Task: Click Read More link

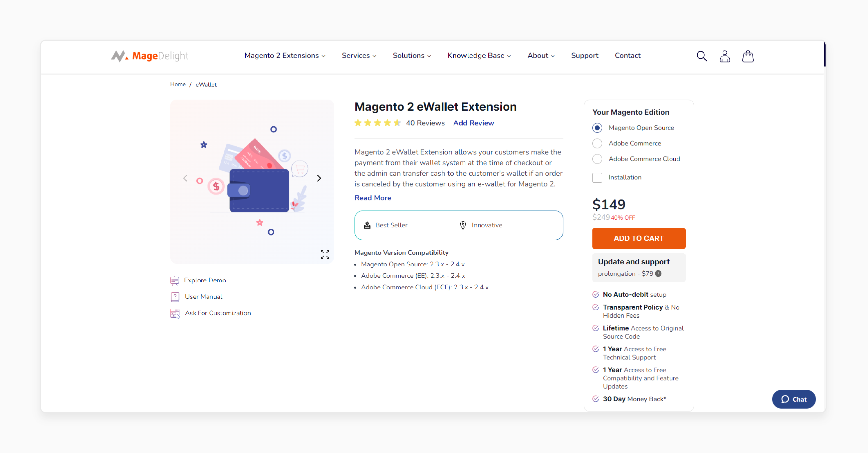Action: tap(373, 198)
